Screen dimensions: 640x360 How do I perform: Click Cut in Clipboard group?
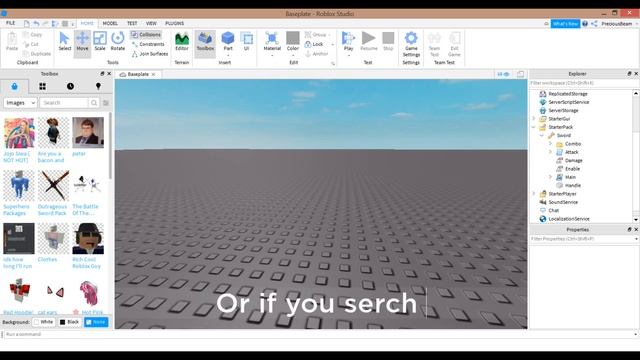(31, 44)
